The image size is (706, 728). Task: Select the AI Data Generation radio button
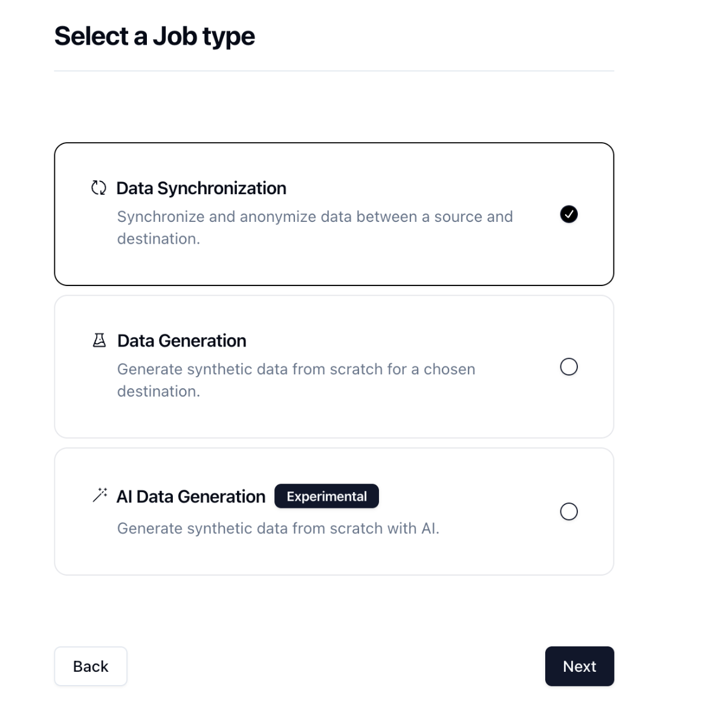569,512
